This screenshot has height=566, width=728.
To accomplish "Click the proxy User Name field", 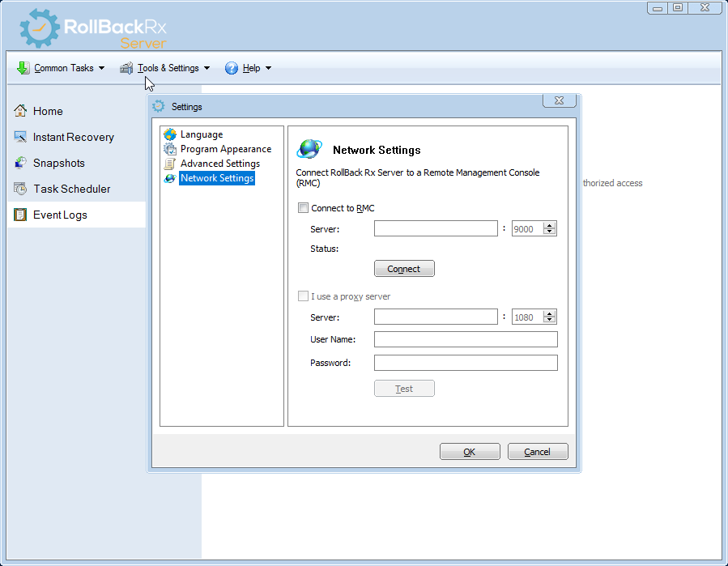I will (x=466, y=339).
